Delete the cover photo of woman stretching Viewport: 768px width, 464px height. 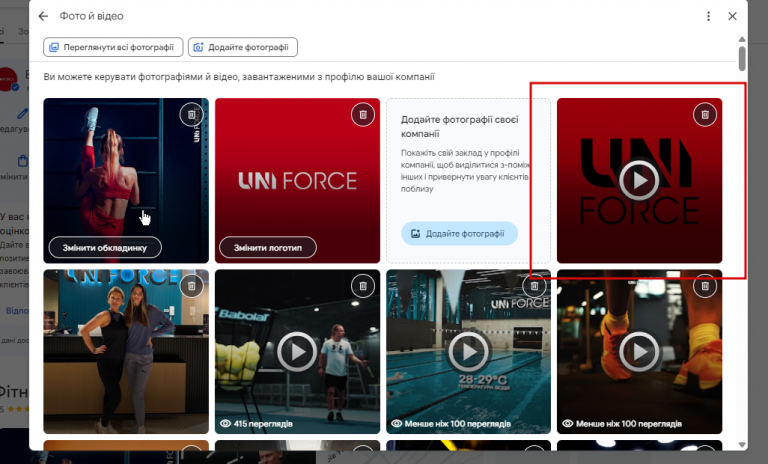pos(192,115)
